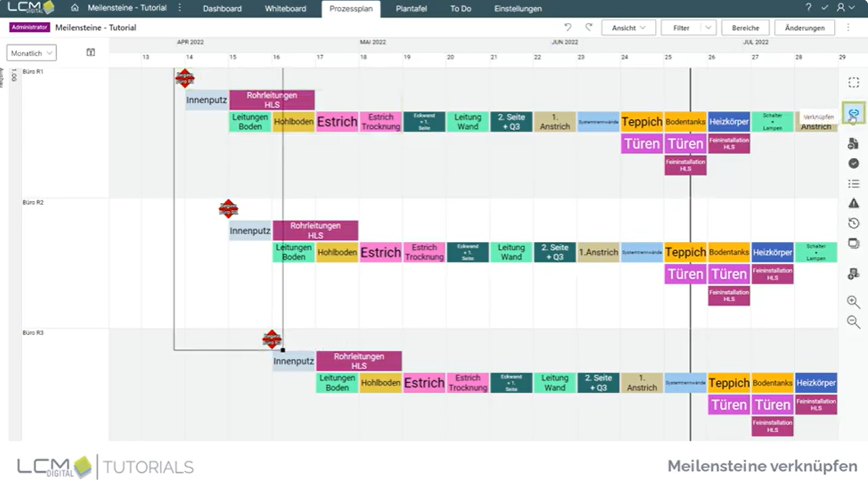The height and width of the screenshot is (481, 868).
Task: Click the checkmark circle icon in sidebar
Action: (853, 164)
